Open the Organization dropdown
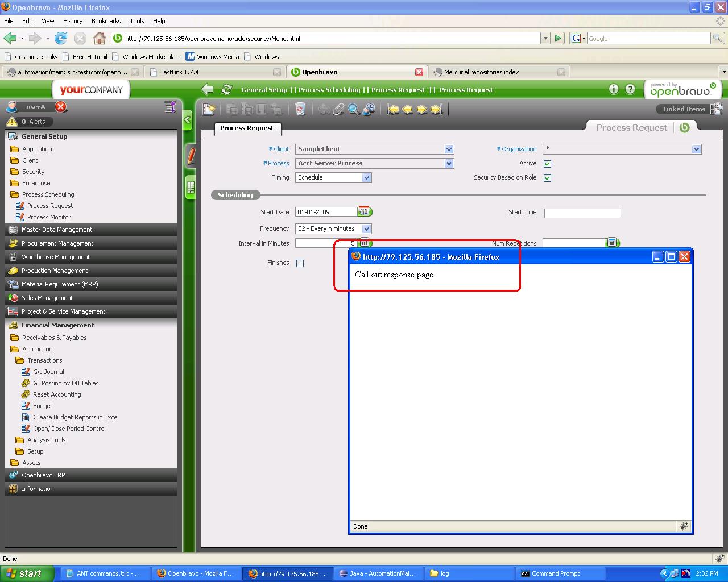 696,149
